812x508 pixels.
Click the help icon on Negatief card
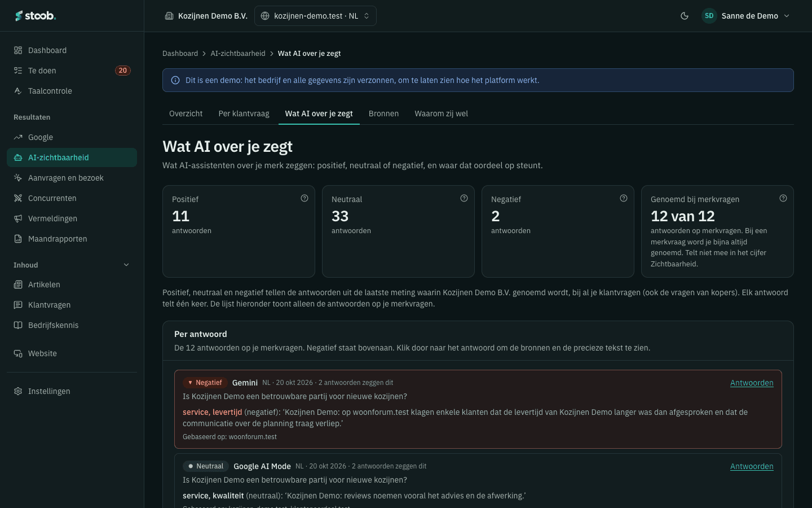[x=624, y=198]
